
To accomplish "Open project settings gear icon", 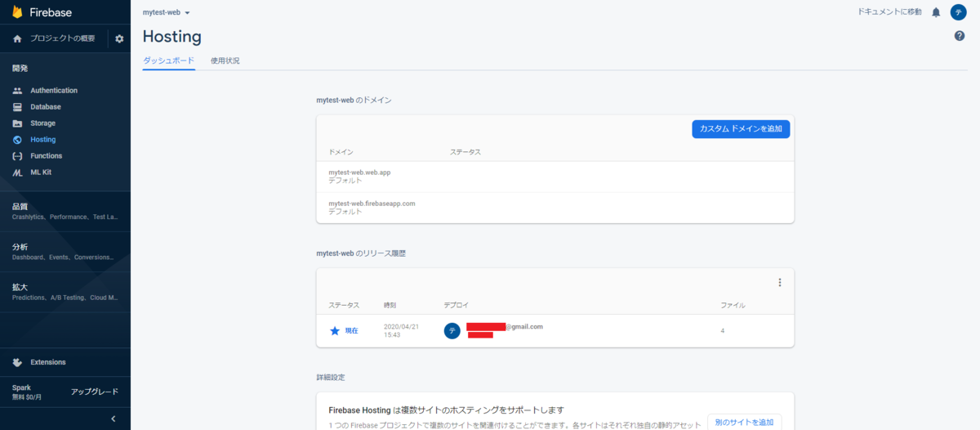I will tap(119, 38).
